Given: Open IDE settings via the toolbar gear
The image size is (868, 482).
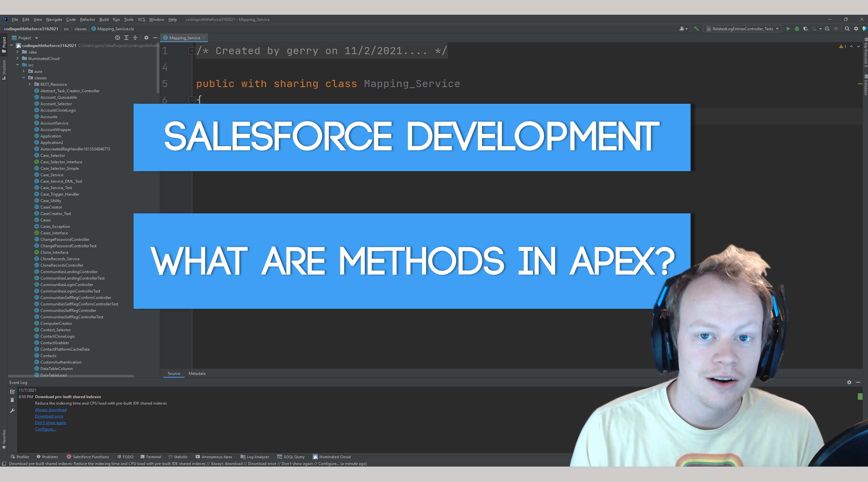Looking at the screenshot, I should tap(856, 29).
